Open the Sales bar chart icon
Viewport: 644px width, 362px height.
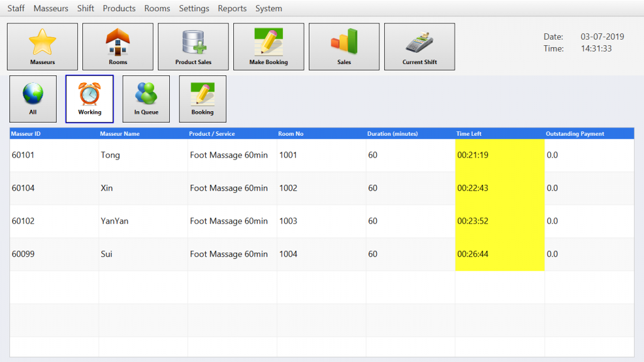344,47
